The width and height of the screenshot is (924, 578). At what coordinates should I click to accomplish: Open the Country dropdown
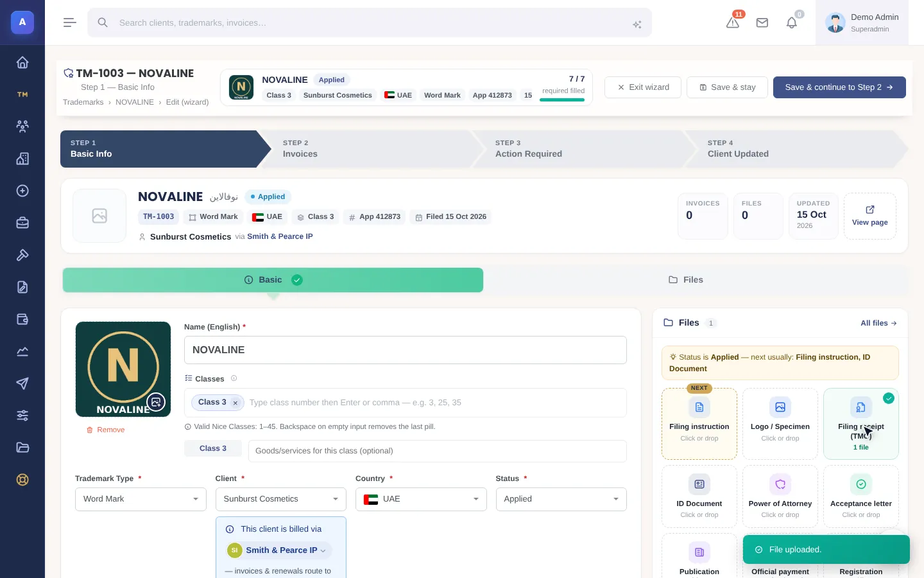421,499
